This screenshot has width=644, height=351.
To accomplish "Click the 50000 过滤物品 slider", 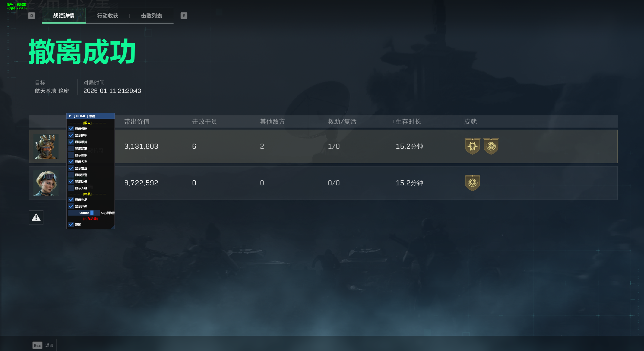I will [84, 213].
